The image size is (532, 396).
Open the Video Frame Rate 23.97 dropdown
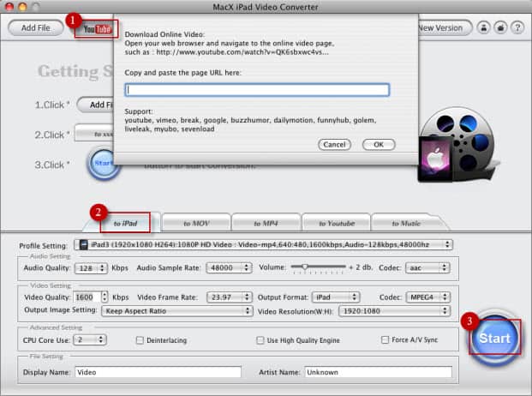(229, 297)
